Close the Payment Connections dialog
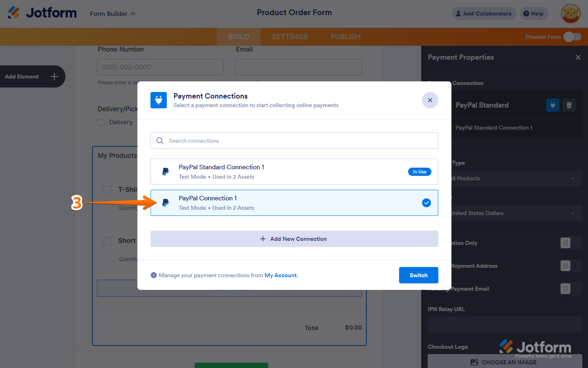 [430, 100]
